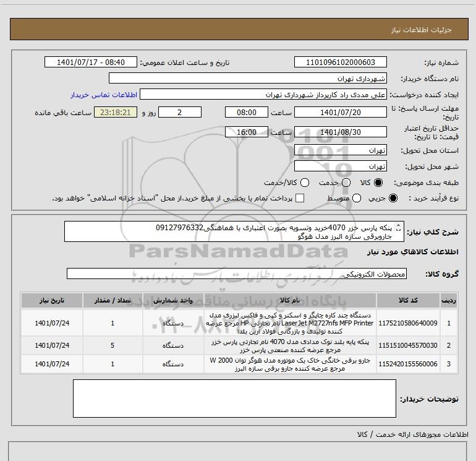Screen dimensions: 476x461
Task: Click the اطلاعات کالاهای مورد نیاز section heading
Action: 412,252
